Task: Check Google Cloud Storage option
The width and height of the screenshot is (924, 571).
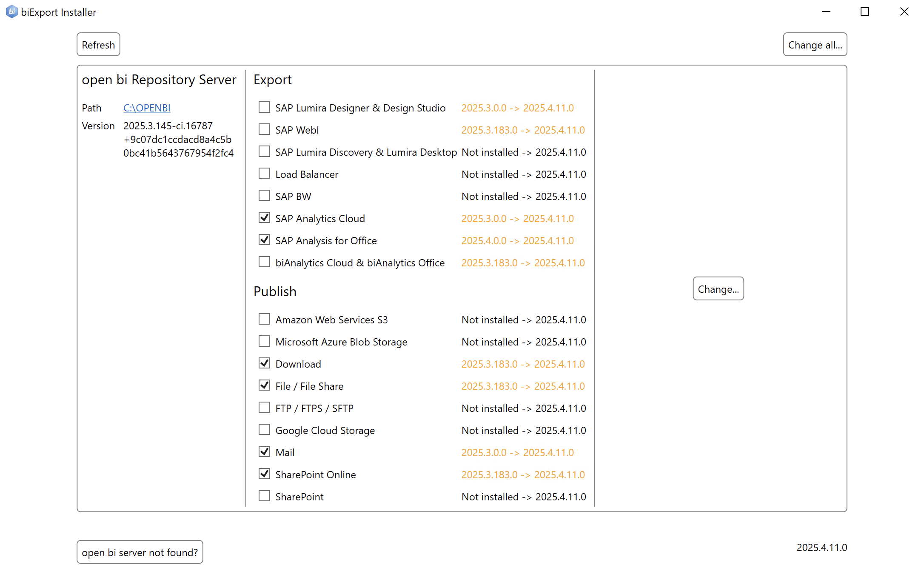Action: coord(264,430)
